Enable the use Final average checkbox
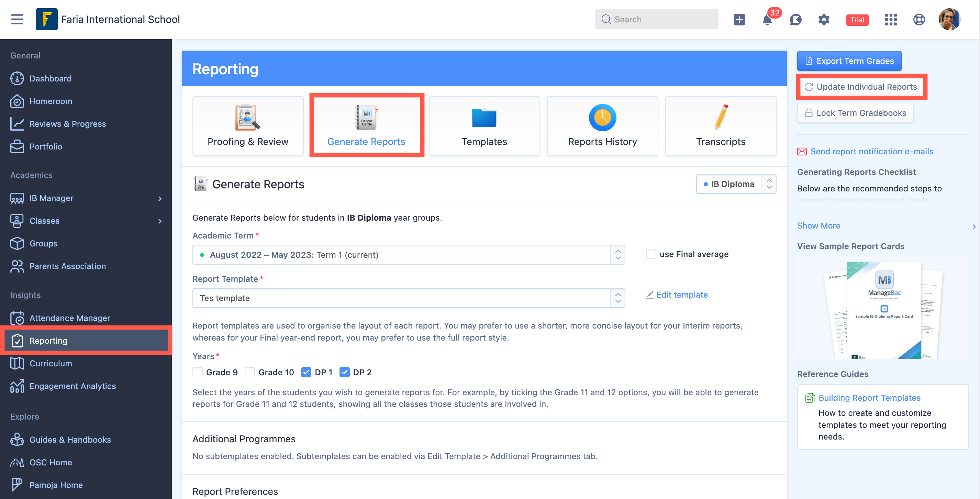This screenshot has height=499, width=980. (x=651, y=254)
